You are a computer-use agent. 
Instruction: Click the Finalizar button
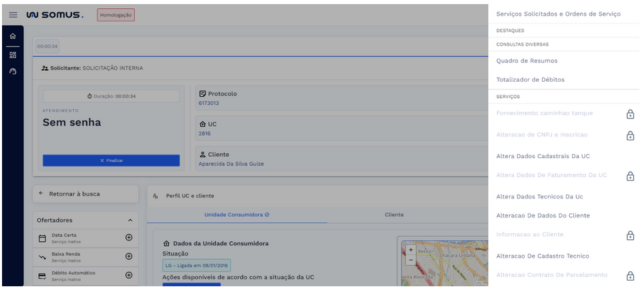tap(111, 160)
